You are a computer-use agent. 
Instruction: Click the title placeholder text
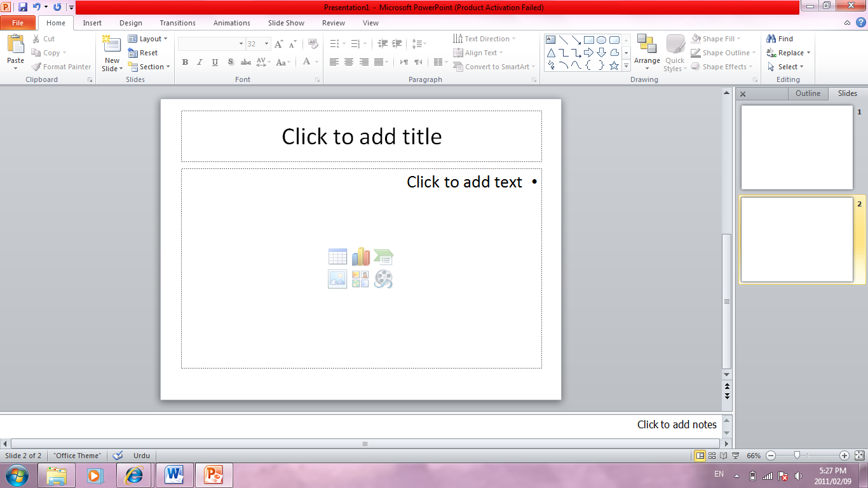tap(362, 137)
